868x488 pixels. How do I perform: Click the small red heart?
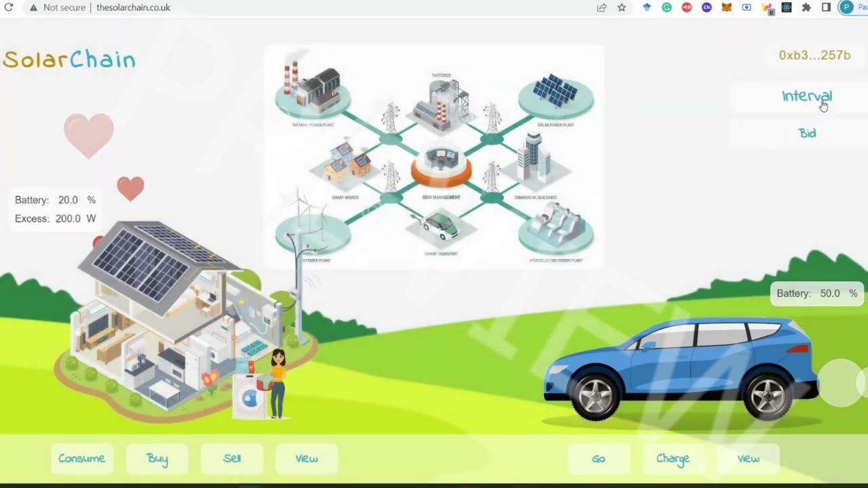pos(130,188)
